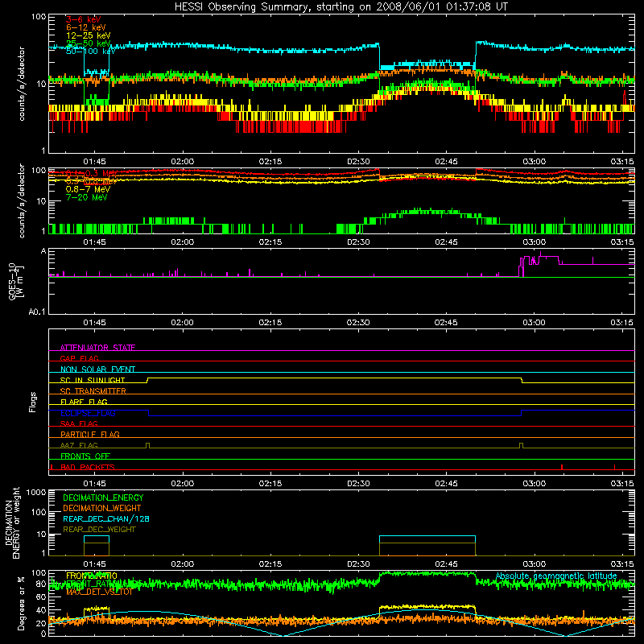This screenshot has height=644, width=644.
Task: Click 03:00 tick below the GOES-10 panel
Action: [x=534, y=323]
